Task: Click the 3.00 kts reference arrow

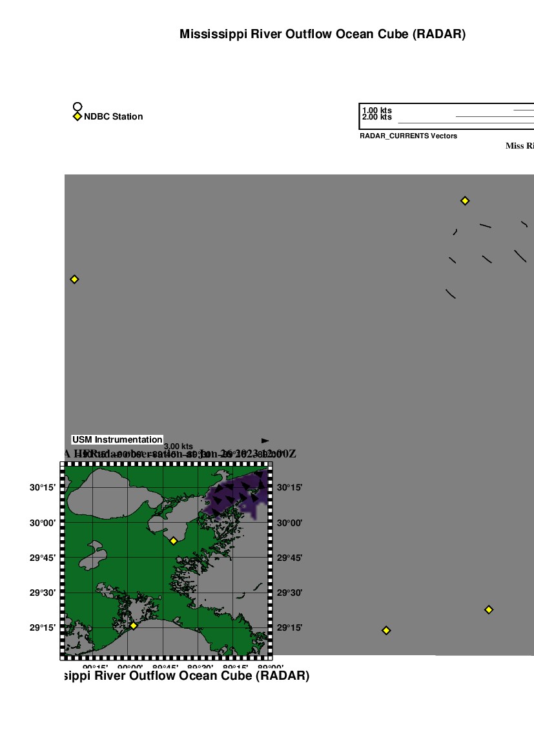Action: coord(265,441)
